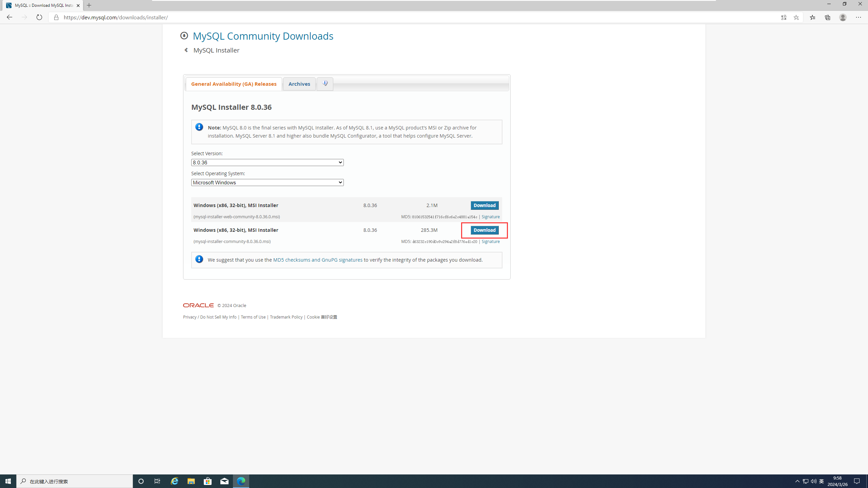868x488 pixels.
Task: Open a new browser tab
Action: tap(89, 5)
